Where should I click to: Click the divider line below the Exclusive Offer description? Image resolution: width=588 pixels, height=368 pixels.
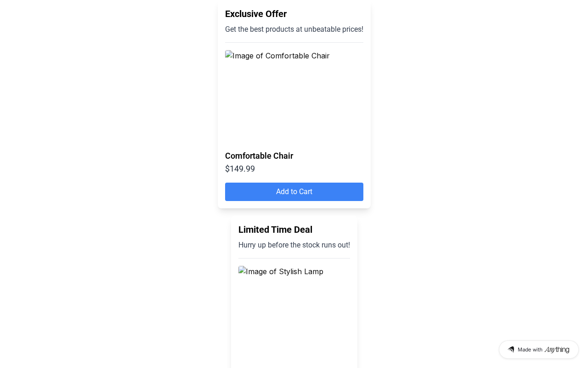point(294,42)
